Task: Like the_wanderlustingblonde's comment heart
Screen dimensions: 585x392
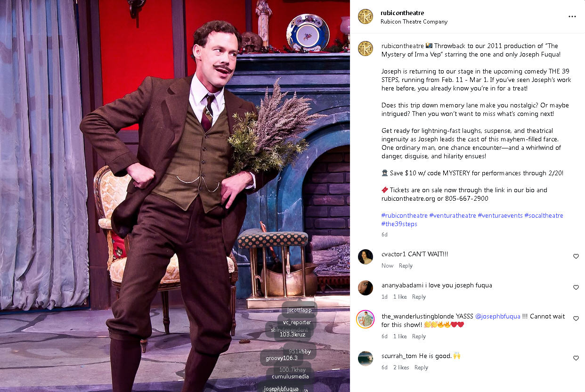Action: point(576,318)
